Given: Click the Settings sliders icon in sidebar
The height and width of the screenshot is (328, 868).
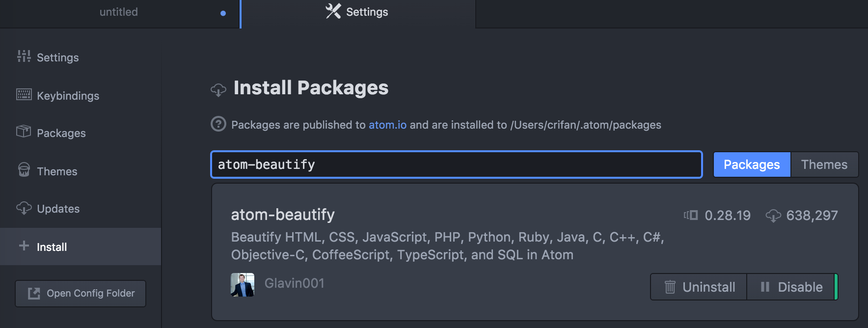Looking at the screenshot, I should 24,56.
